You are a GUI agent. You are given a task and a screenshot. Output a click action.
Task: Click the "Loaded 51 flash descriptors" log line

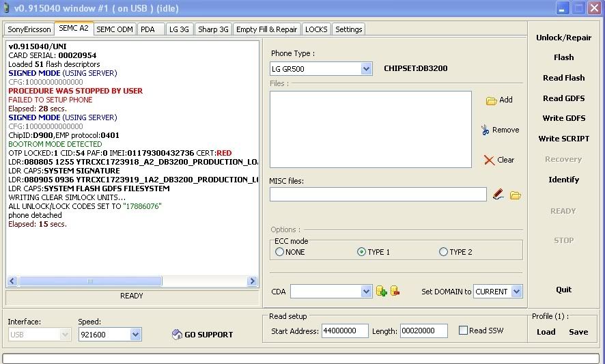tap(54, 64)
